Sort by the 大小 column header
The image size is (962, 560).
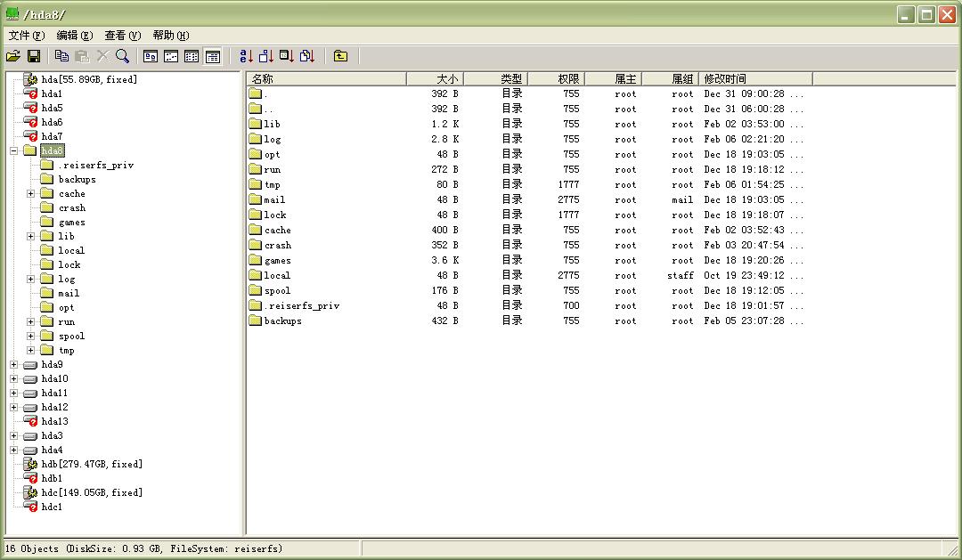pyautogui.click(x=435, y=78)
